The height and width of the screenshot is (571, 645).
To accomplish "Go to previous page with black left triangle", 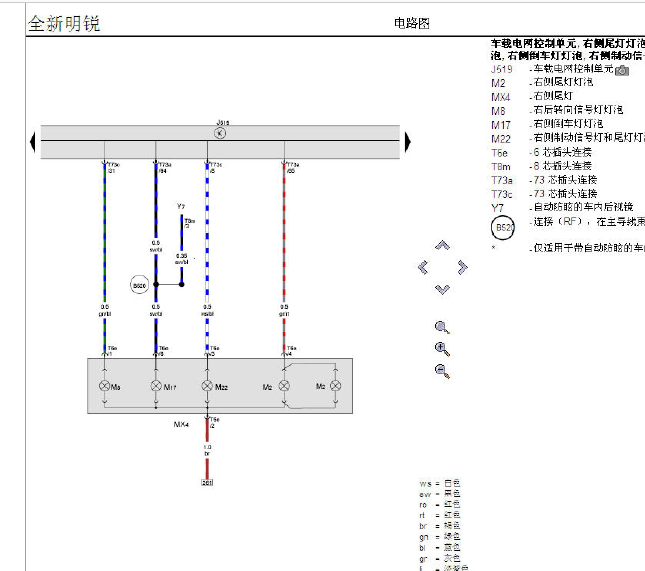I will [33, 142].
